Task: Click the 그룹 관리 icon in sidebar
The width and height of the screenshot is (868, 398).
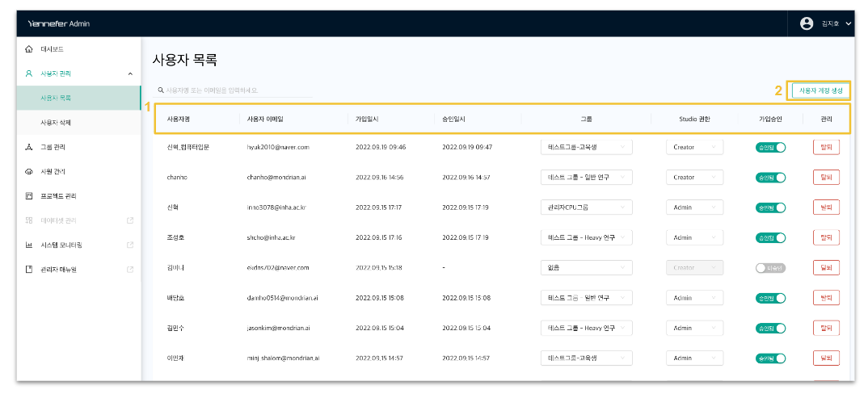Action: pos(29,147)
